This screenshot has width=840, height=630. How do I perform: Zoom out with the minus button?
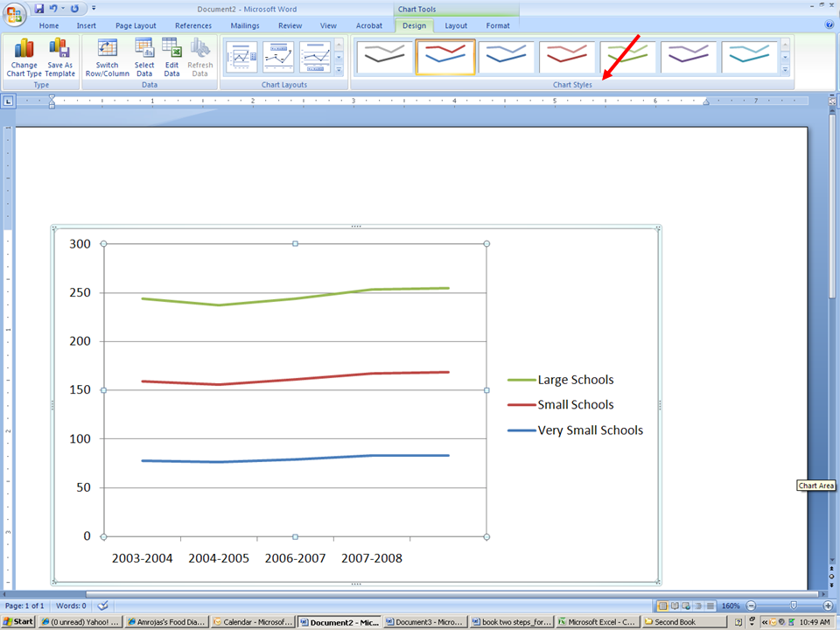coord(751,605)
